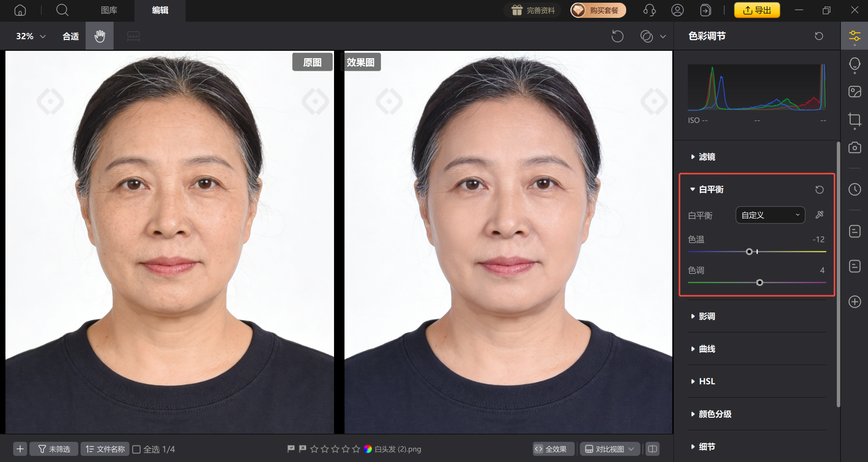Open the portrait retouching panel
This screenshot has width=868, height=462.
(854, 64)
